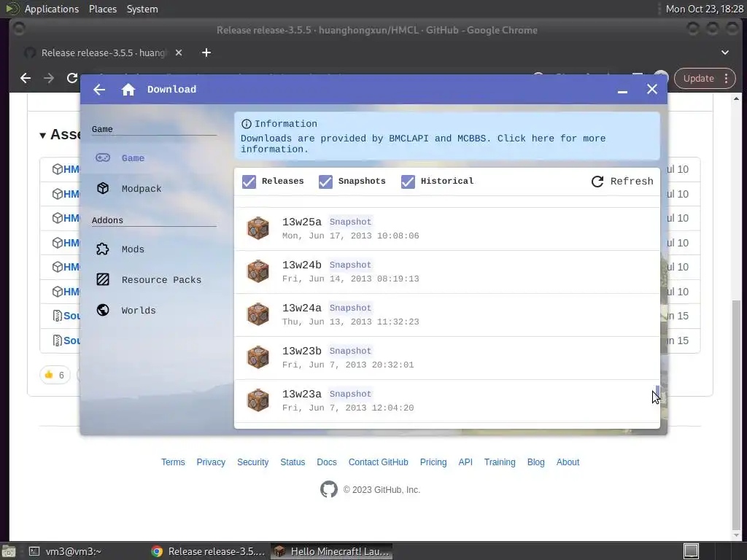747x560 pixels.
Task: Click command block icon for 13w24a
Action: pyautogui.click(x=258, y=314)
